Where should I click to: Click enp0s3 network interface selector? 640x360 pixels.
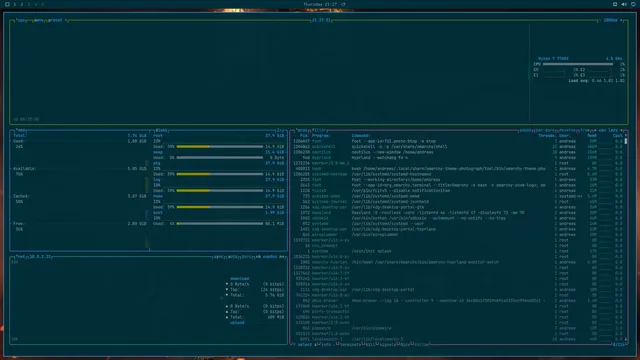(270, 257)
